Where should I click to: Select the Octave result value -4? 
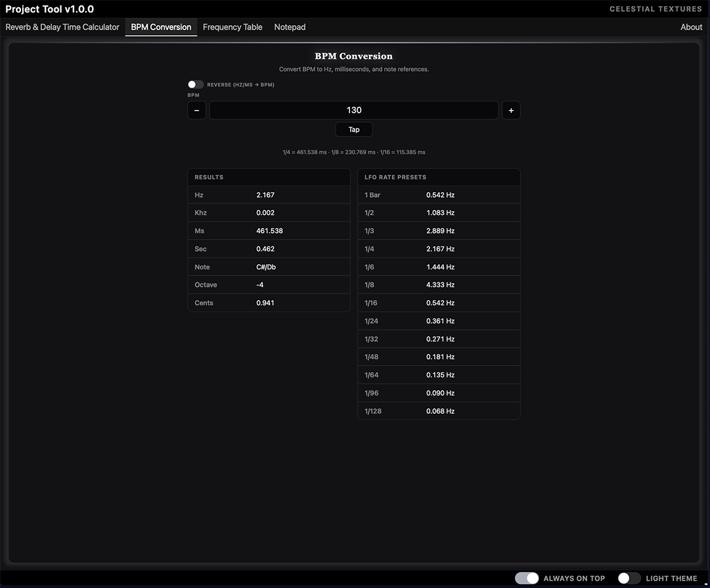tap(260, 285)
